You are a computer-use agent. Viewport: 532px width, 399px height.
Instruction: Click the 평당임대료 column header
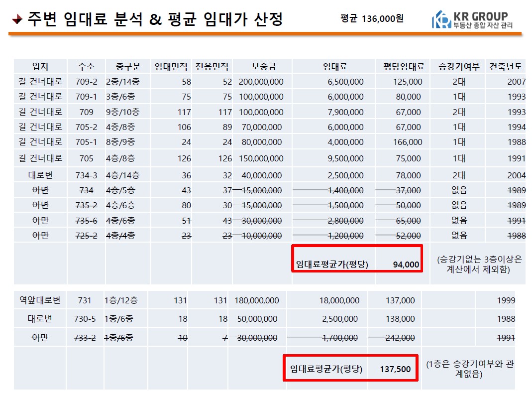[403, 66]
